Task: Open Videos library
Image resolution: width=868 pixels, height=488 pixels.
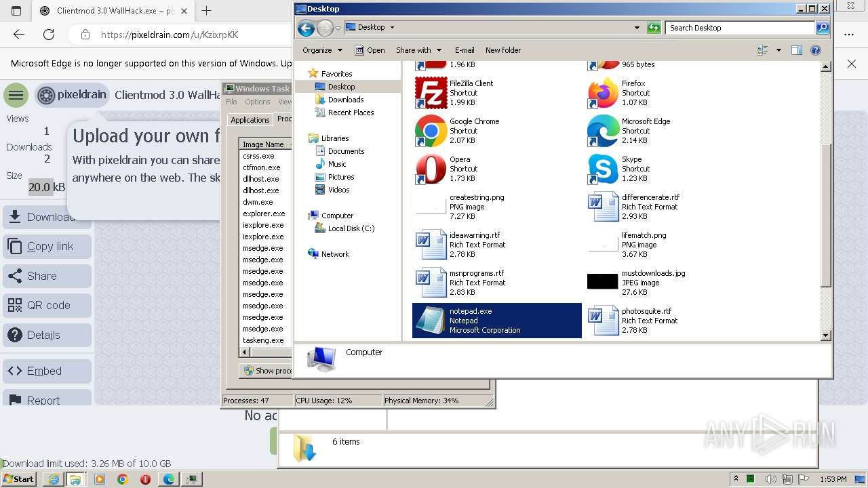Action: tap(338, 190)
